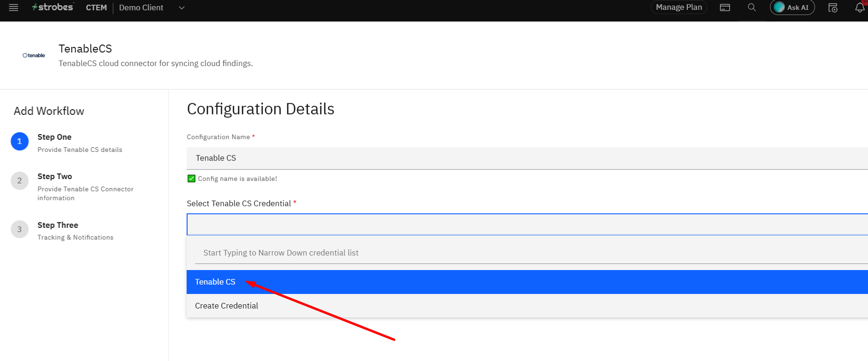Open the Ask AI assistant
This screenshot has height=361, width=868.
click(793, 8)
